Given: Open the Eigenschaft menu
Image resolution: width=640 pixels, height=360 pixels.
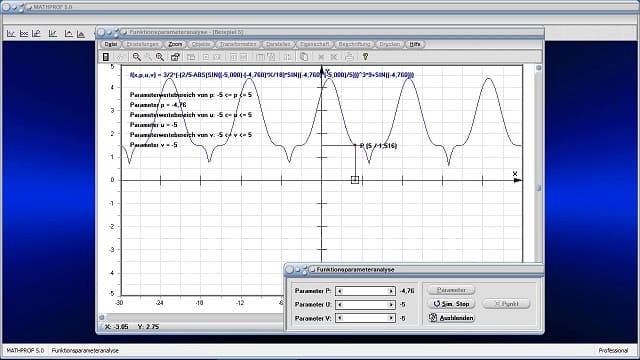Looking at the screenshot, I should [314, 44].
